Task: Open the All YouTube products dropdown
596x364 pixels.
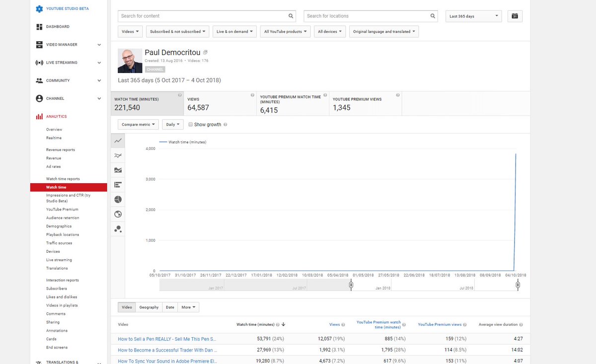Action: tap(285, 31)
